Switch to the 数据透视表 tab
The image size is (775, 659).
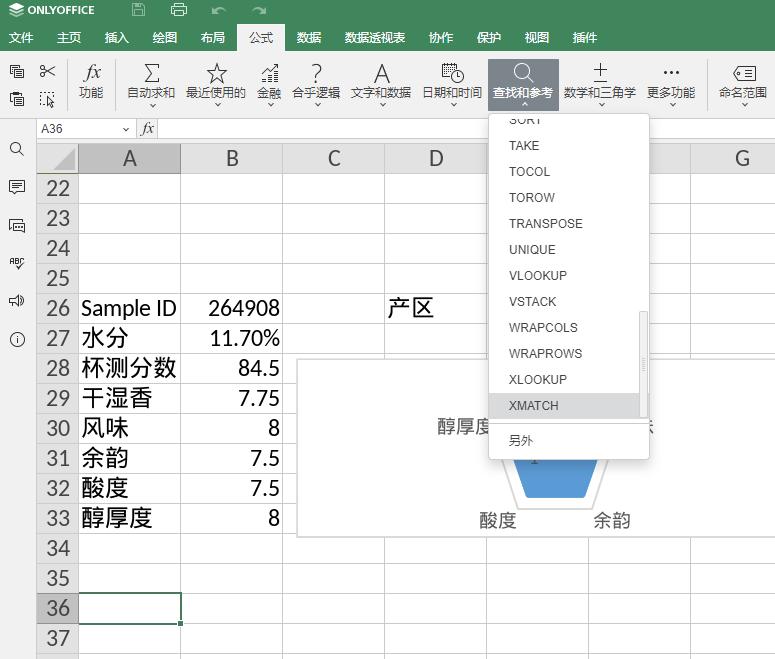point(375,38)
